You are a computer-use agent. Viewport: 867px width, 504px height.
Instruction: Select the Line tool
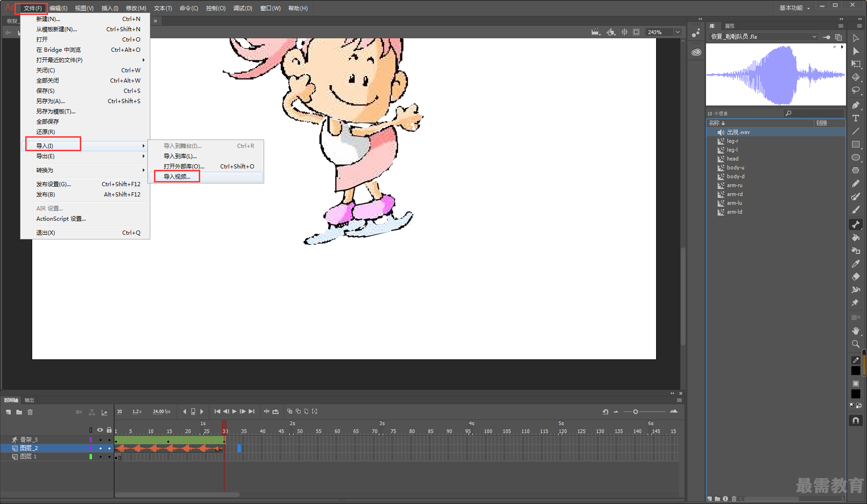click(856, 131)
